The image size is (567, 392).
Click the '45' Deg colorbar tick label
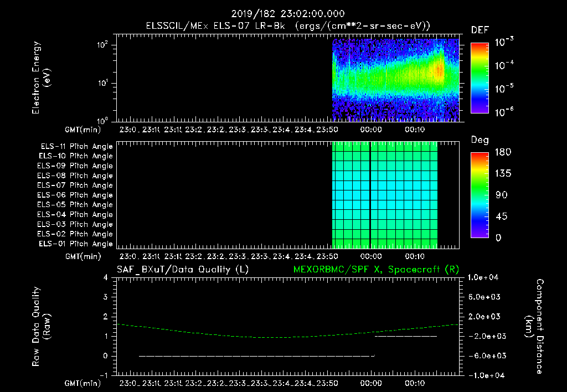(502, 216)
